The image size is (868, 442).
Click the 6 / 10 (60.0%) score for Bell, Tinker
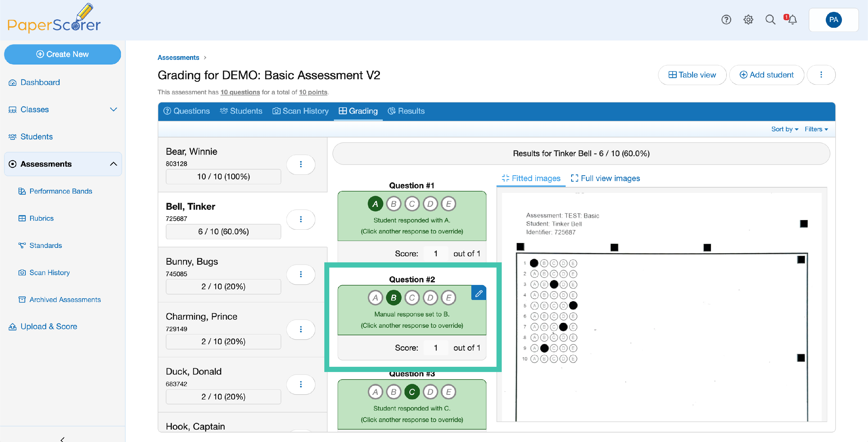[223, 232]
